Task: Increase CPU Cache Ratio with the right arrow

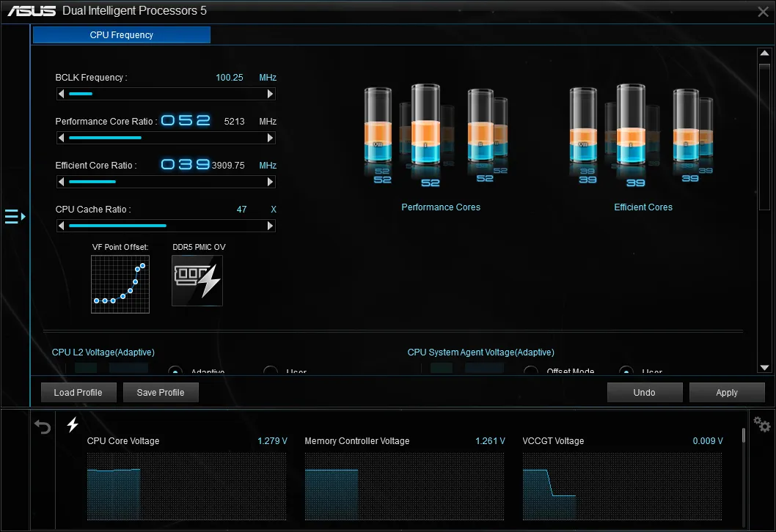Action: click(270, 226)
